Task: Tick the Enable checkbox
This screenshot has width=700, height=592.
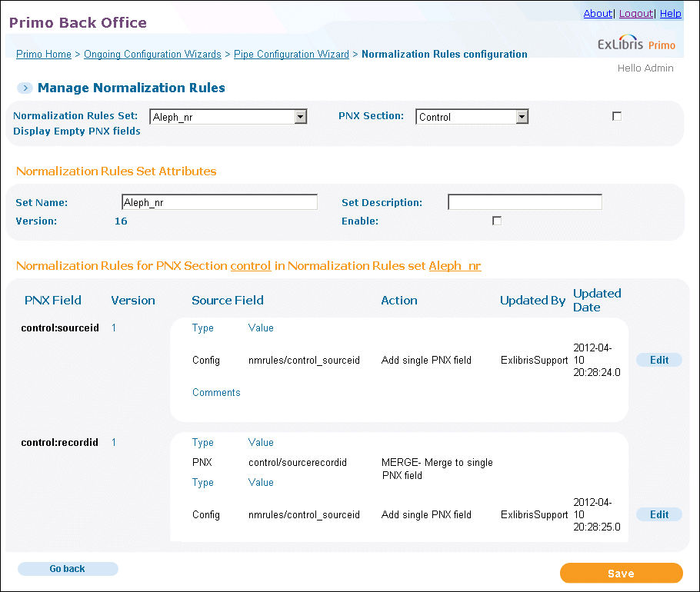Action: click(497, 221)
